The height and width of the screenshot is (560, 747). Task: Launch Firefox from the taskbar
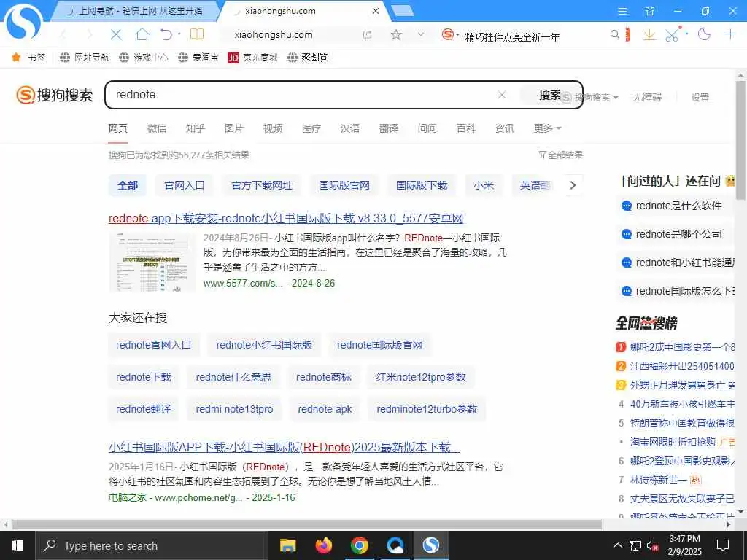[324, 545]
